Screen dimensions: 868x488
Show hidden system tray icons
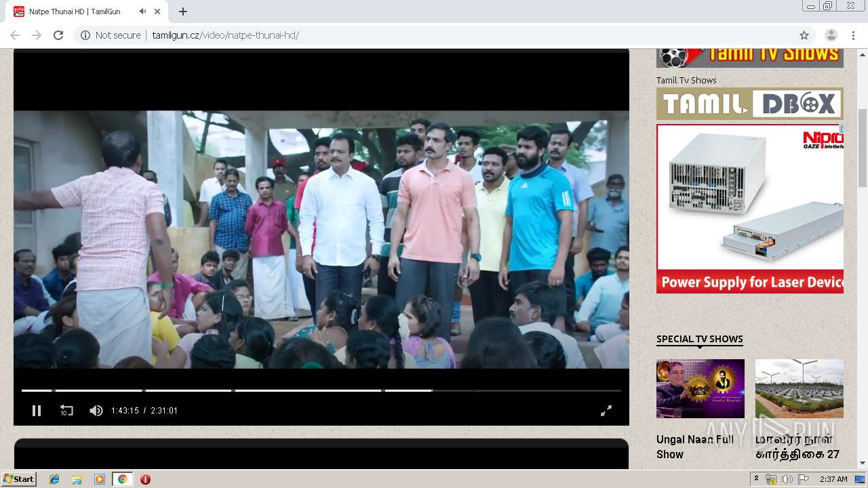756,479
